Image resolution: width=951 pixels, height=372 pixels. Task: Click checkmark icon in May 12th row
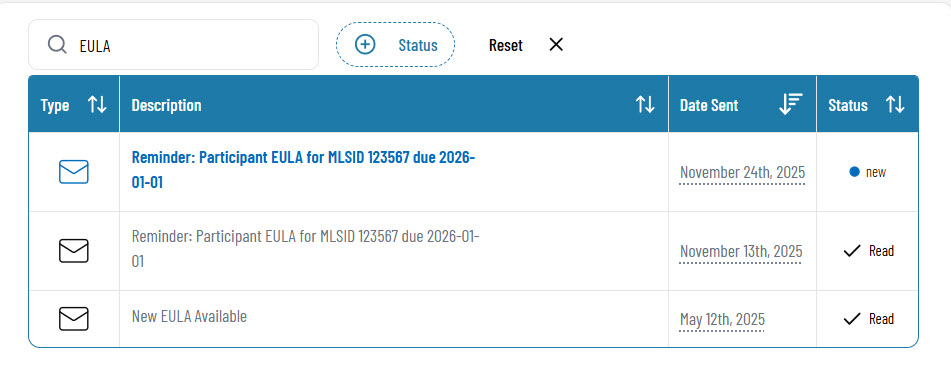[852, 319]
